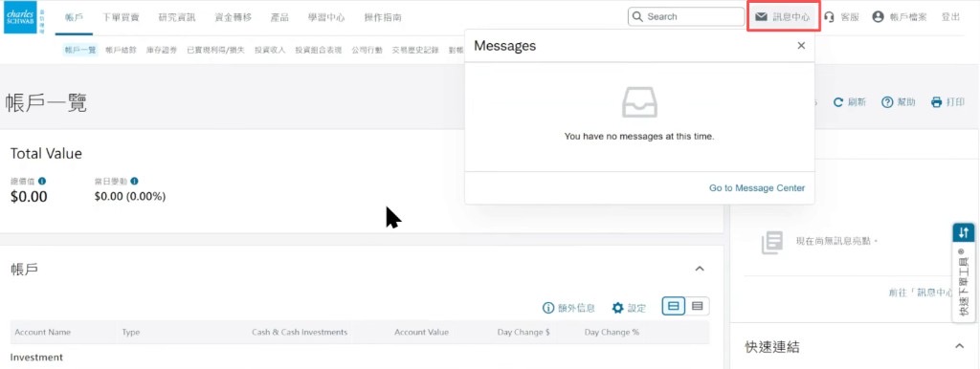Click the document icon in news panel

pos(772,242)
